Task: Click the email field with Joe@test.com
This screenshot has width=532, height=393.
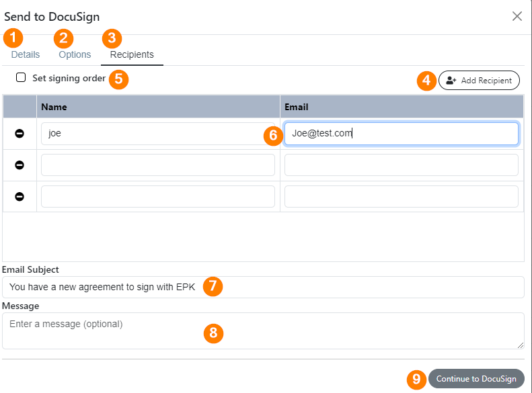Action: point(402,134)
